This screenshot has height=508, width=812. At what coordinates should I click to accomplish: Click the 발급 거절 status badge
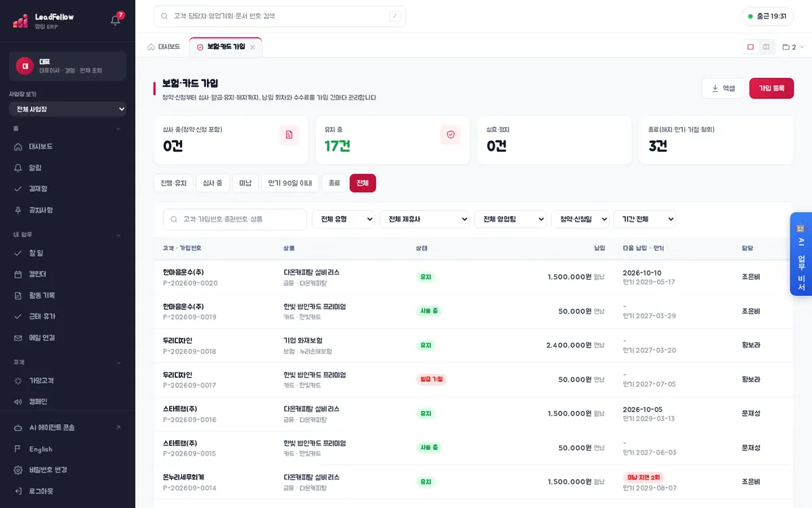pyautogui.click(x=432, y=379)
